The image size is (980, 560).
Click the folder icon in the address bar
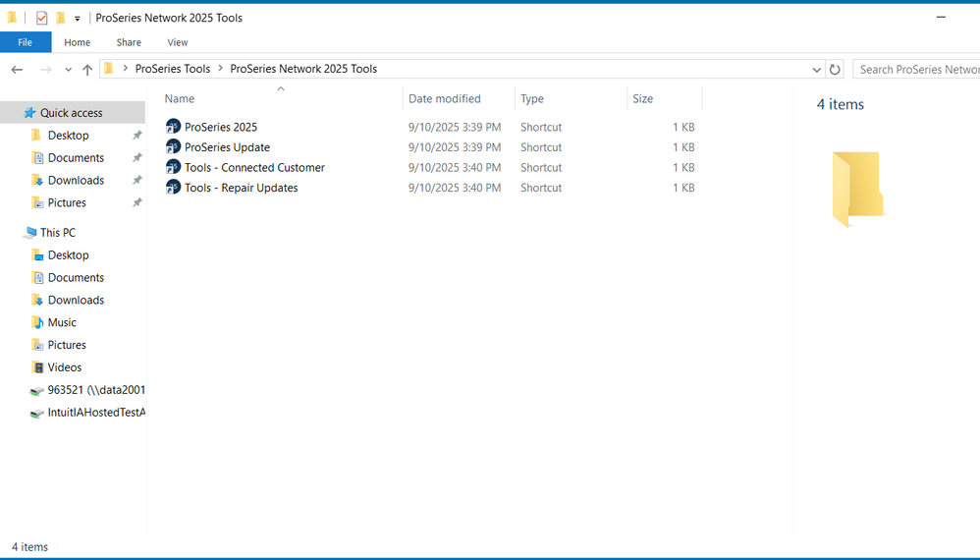(x=109, y=69)
